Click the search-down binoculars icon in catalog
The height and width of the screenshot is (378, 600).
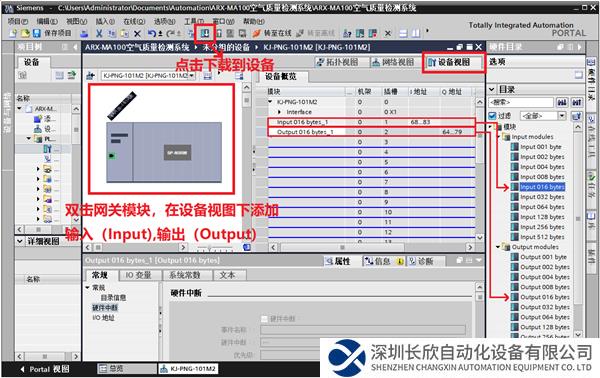(x=562, y=102)
